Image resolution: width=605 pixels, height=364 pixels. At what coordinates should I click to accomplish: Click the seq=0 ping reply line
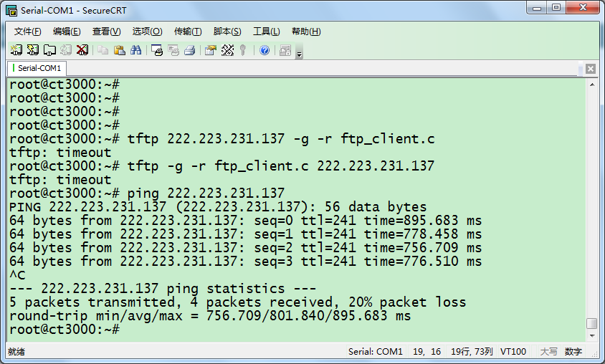click(x=245, y=221)
